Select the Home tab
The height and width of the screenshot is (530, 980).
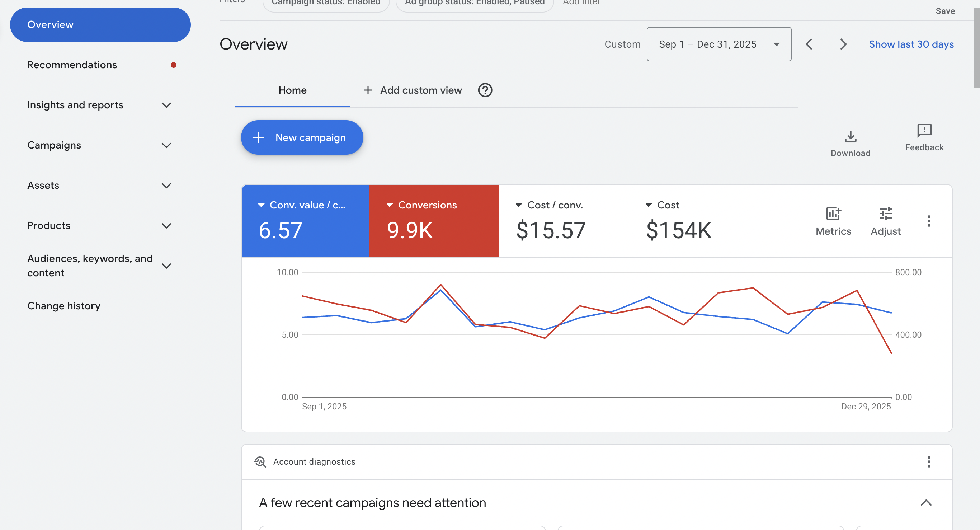[292, 90]
